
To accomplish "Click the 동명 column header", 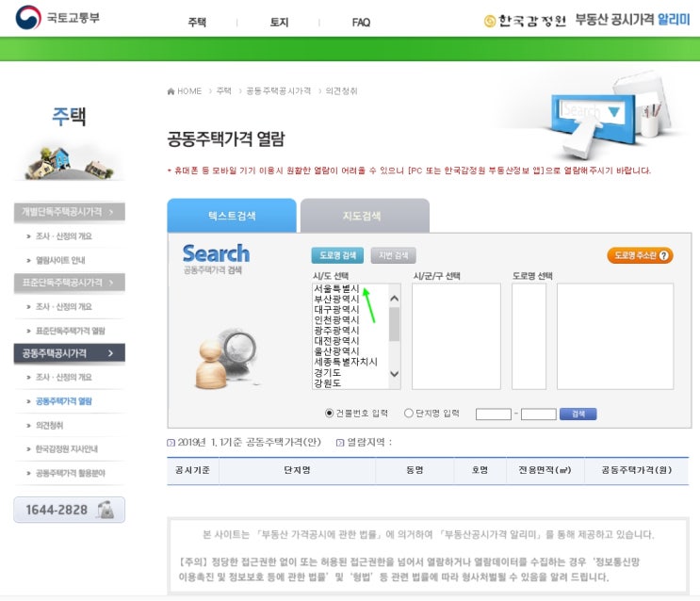I will point(415,470).
